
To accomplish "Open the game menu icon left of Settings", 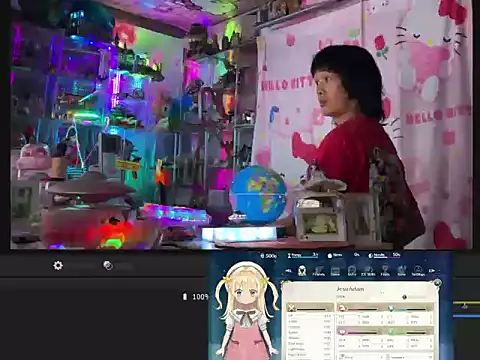I will [402, 271].
